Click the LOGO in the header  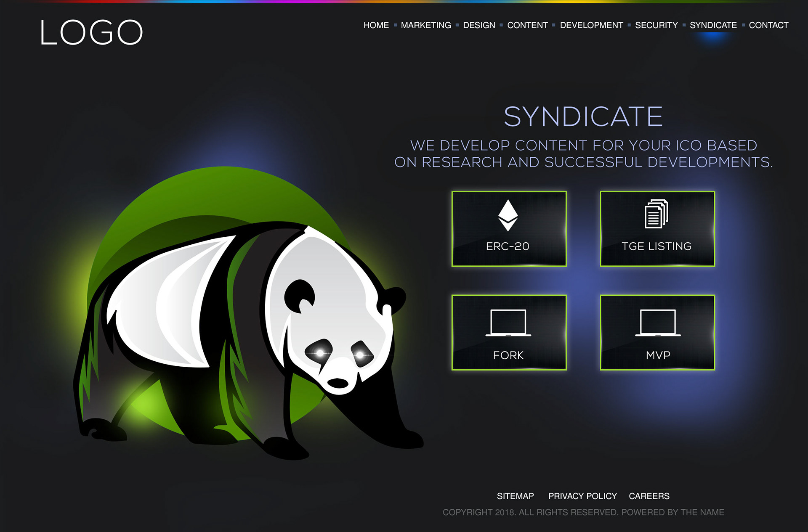coord(92,32)
